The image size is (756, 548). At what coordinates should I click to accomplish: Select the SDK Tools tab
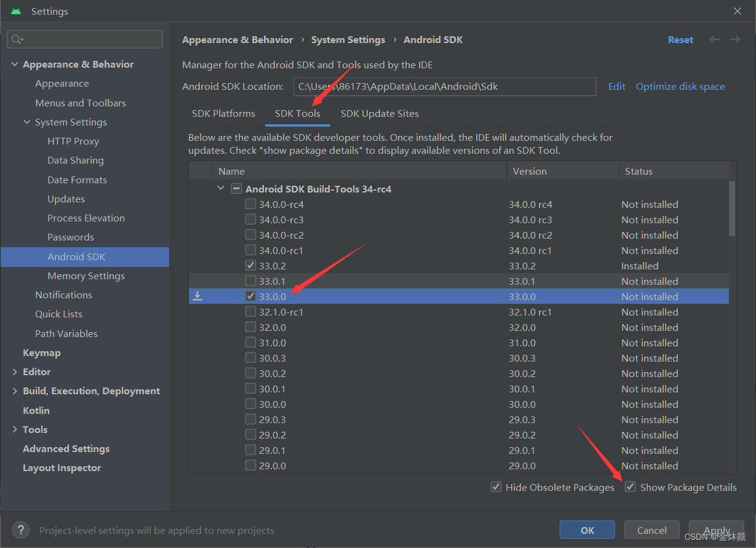pos(298,114)
